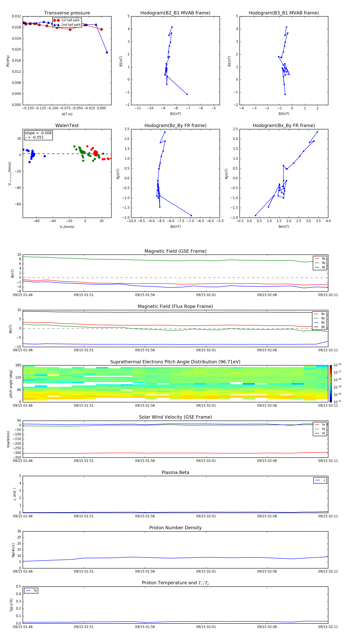
Task: Click the 'B2(nT)' axis label
Action: tap(175, 114)
